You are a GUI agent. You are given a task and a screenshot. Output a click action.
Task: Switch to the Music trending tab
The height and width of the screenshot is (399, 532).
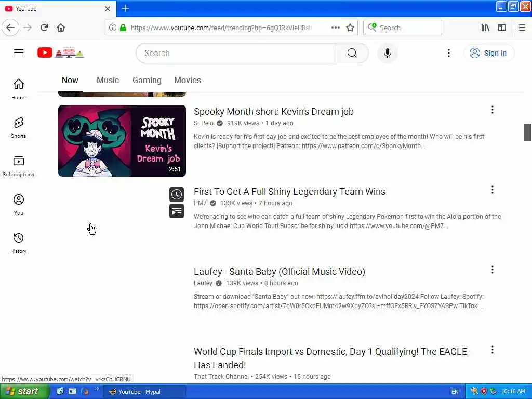[108, 80]
